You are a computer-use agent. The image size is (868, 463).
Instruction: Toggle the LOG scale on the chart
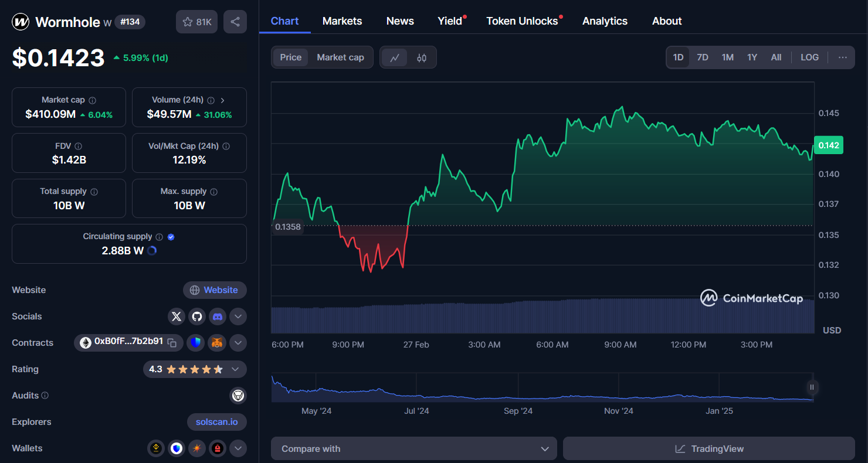coord(809,57)
